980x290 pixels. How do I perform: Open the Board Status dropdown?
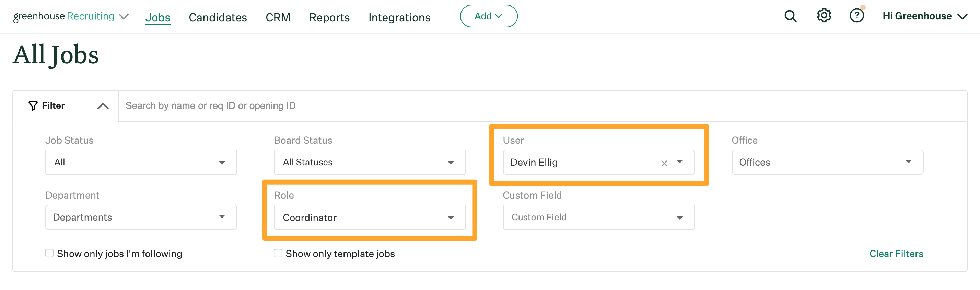click(x=370, y=162)
